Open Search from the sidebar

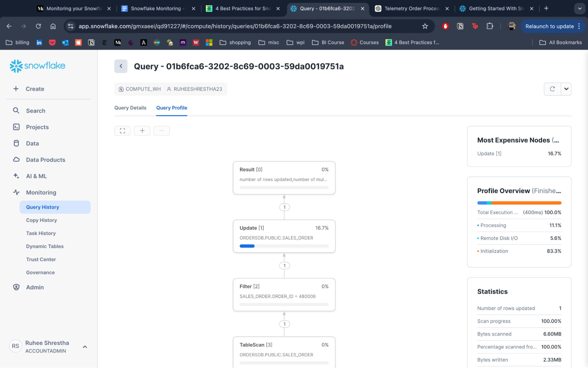pos(36,111)
